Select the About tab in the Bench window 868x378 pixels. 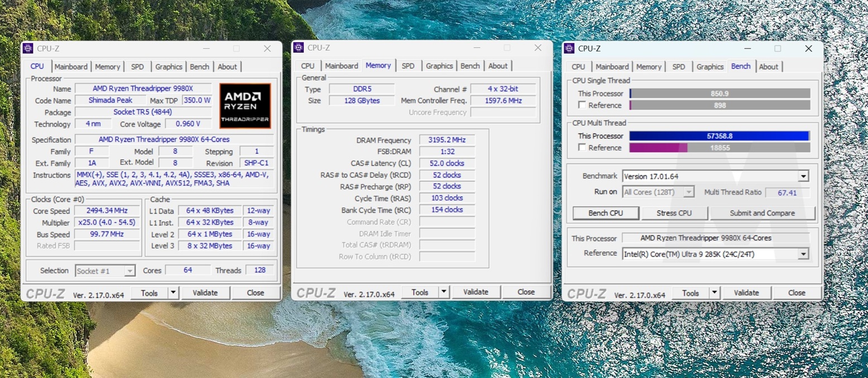[768, 66]
